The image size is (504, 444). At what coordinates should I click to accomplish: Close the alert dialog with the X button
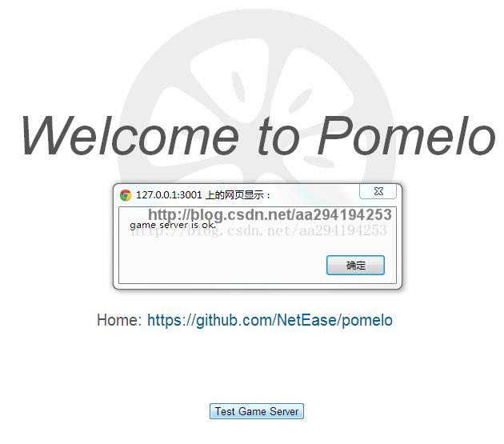tap(378, 191)
